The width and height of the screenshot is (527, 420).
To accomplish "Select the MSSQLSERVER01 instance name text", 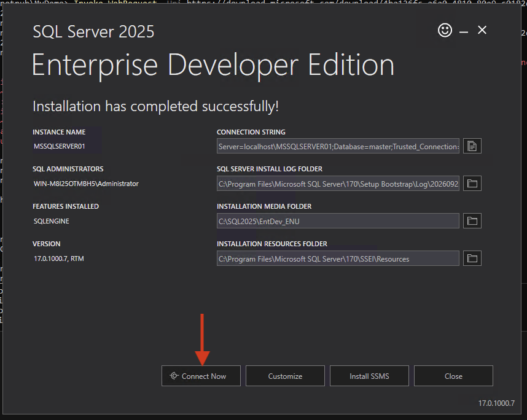I will [x=60, y=146].
